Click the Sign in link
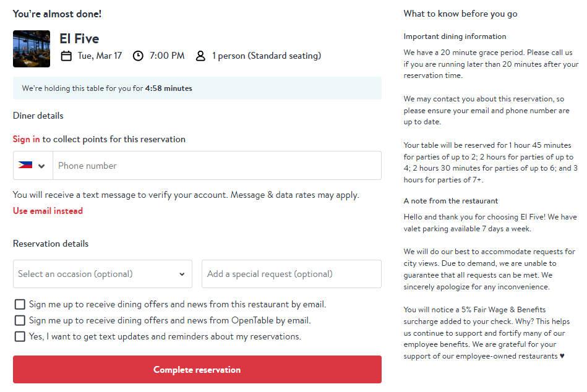This screenshot has height=392, width=587. (x=26, y=139)
